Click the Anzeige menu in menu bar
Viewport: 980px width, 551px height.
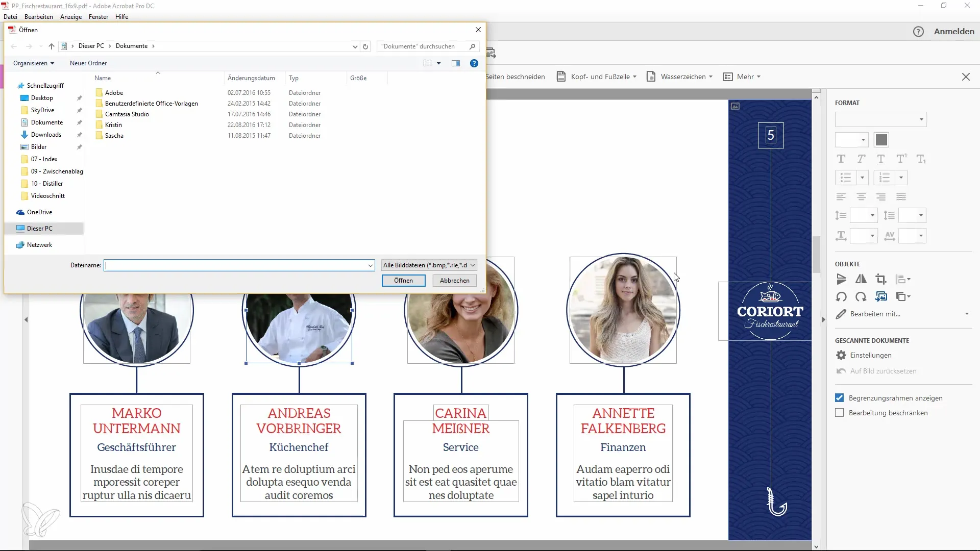71,16
